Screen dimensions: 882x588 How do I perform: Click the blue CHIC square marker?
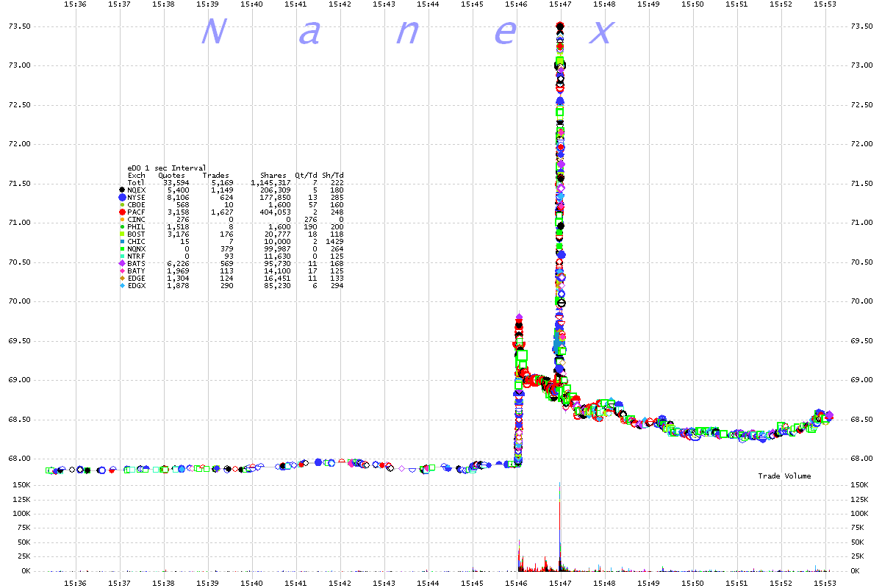click(122, 241)
